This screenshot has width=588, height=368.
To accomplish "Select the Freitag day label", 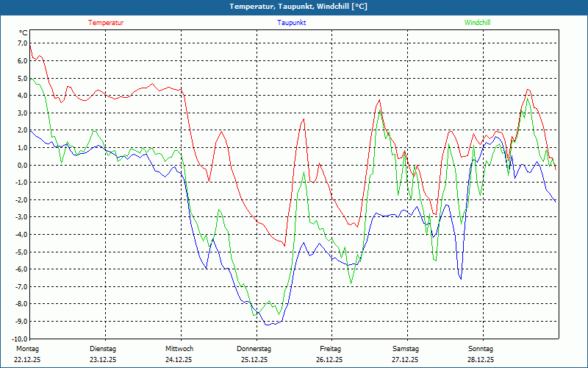I will (x=330, y=349).
